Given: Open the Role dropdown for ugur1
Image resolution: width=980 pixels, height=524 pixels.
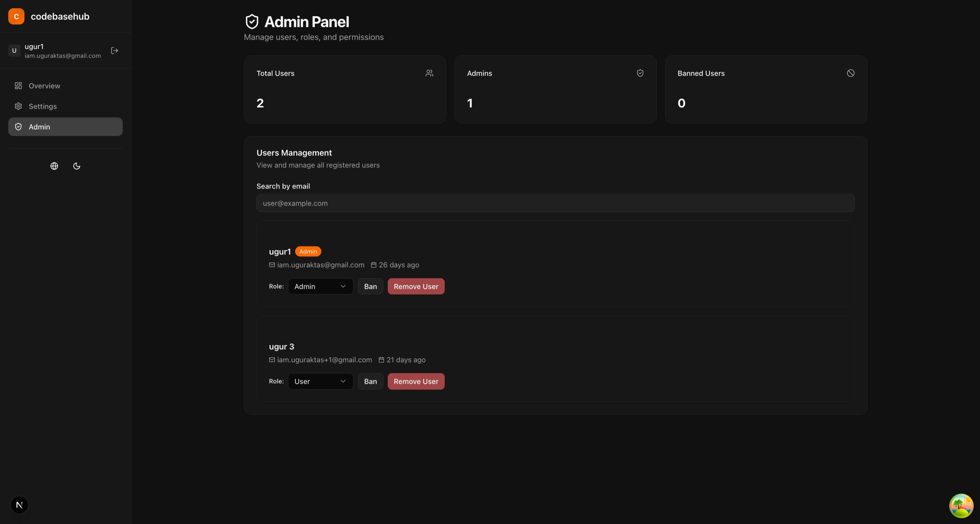Looking at the screenshot, I should click(x=320, y=286).
